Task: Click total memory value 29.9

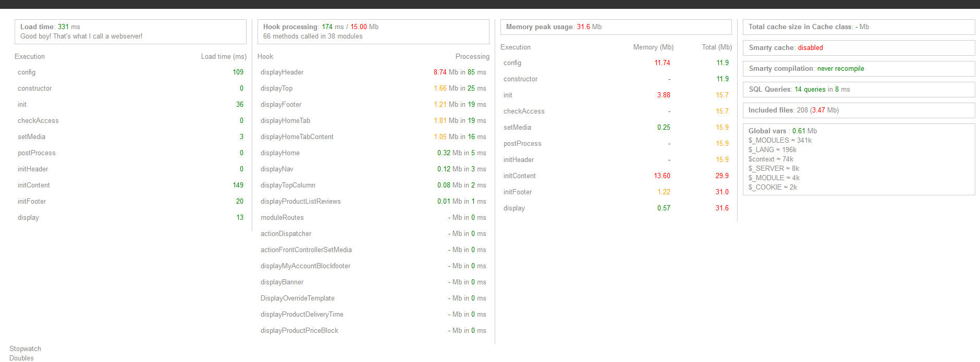Action: [x=722, y=176]
